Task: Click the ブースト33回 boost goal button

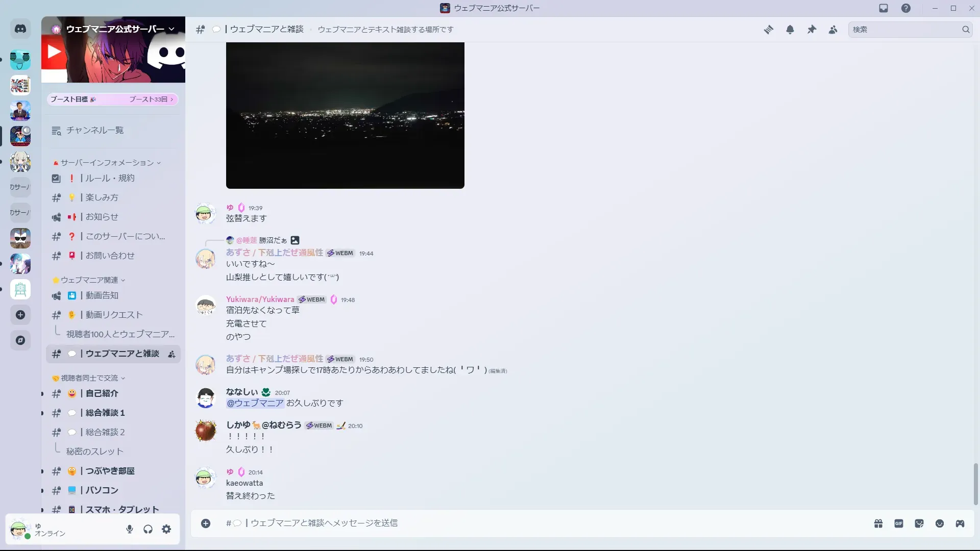Action: click(x=151, y=99)
